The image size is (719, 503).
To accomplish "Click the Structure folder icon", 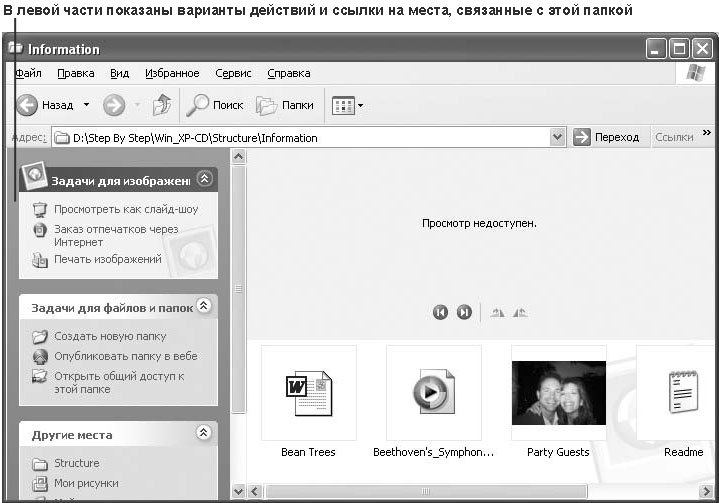I will tap(40, 464).
